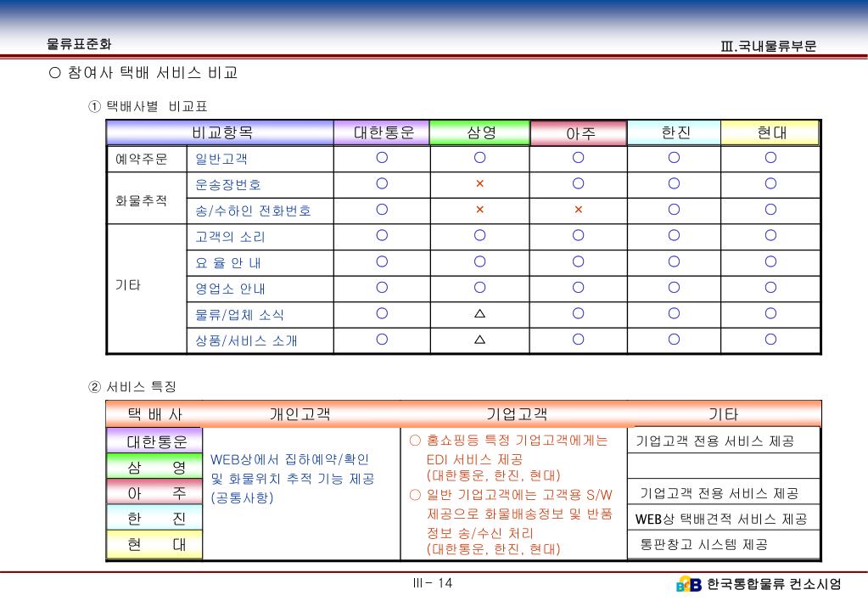Click the '개인고객' column header
Image resolution: width=868 pixels, height=601 pixels.
click(300, 414)
